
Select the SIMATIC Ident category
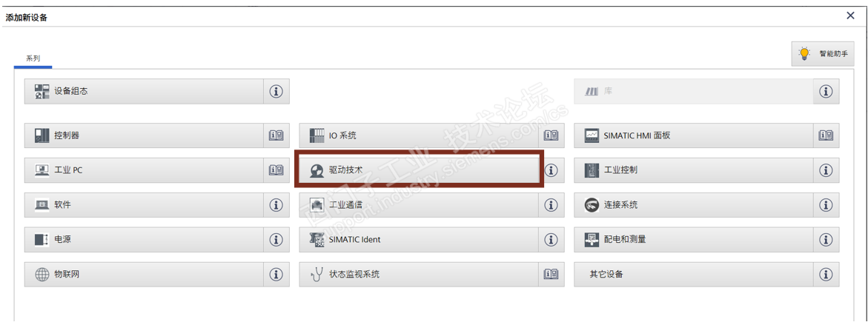click(x=419, y=240)
